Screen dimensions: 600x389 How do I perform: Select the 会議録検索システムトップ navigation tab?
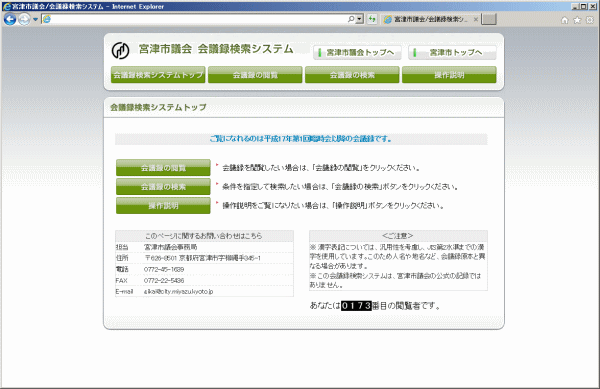point(158,75)
